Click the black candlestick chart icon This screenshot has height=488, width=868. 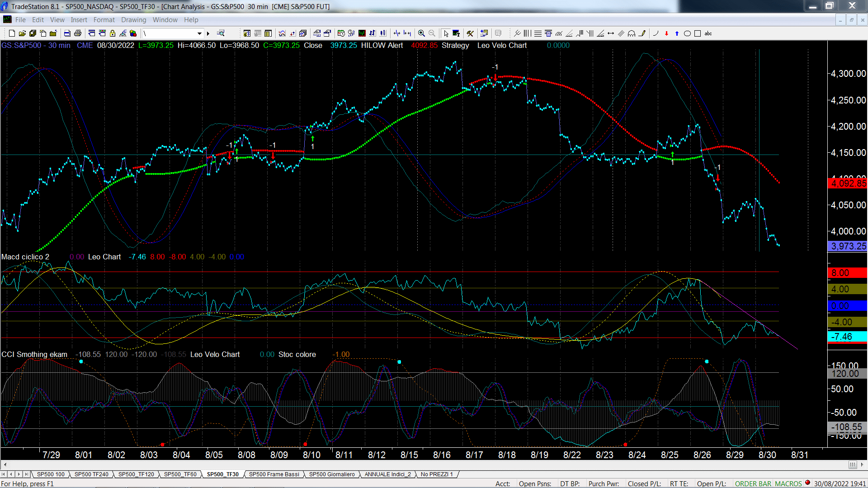(362, 33)
